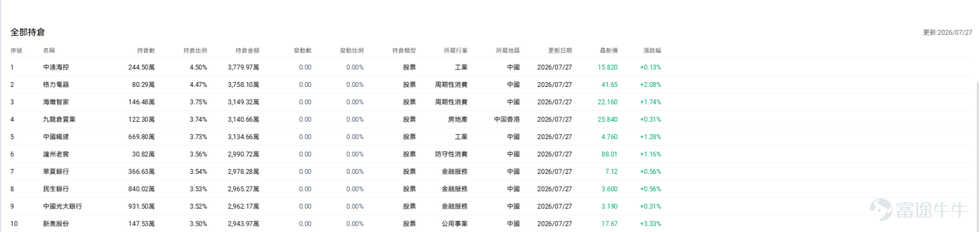Sort by the 變動比例 column header
The height and width of the screenshot is (232, 980).
click(x=352, y=50)
